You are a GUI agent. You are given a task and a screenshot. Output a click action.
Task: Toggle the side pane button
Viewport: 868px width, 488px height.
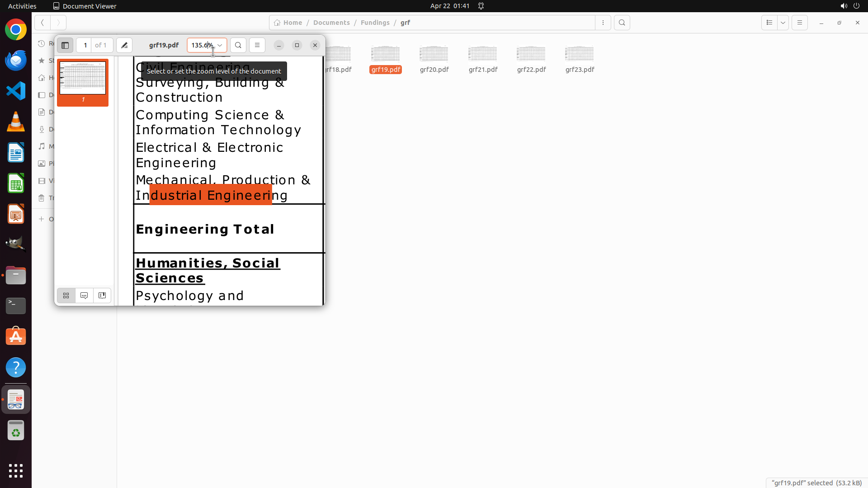point(65,45)
